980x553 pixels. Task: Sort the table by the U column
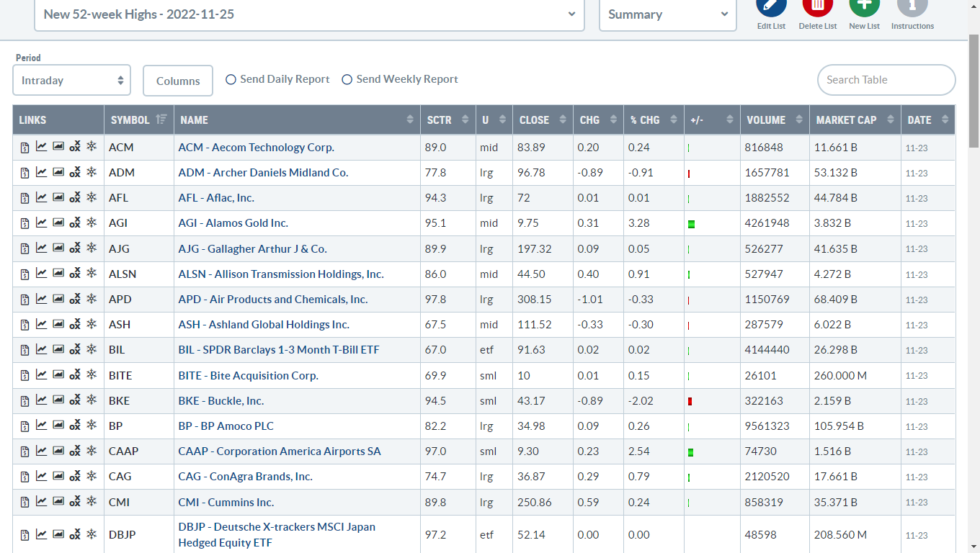click(x=494, y=120)
